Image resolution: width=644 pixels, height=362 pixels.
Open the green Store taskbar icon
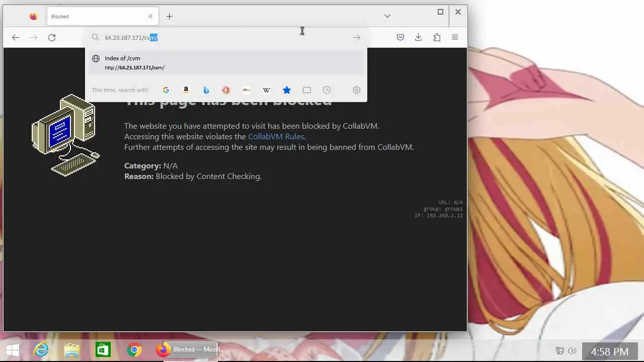[103, 350]
